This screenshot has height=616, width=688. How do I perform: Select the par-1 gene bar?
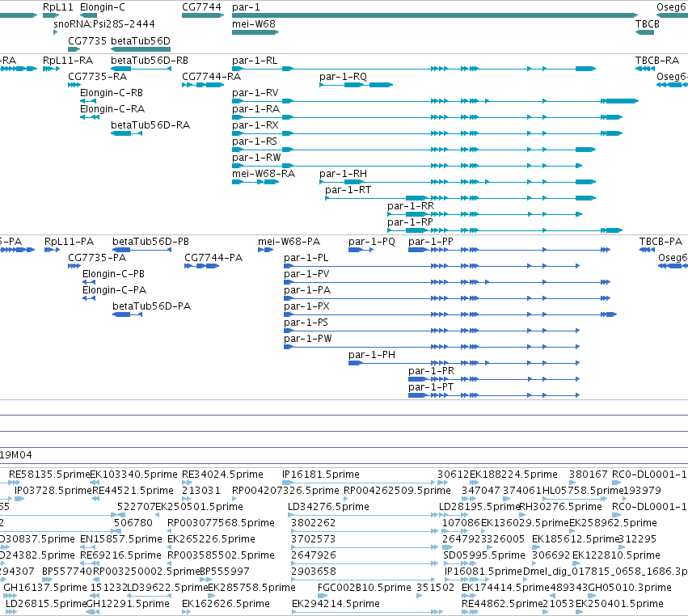435,16
